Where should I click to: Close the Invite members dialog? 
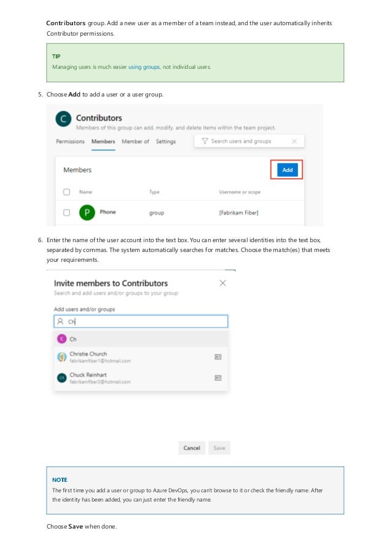coord(222,283)
